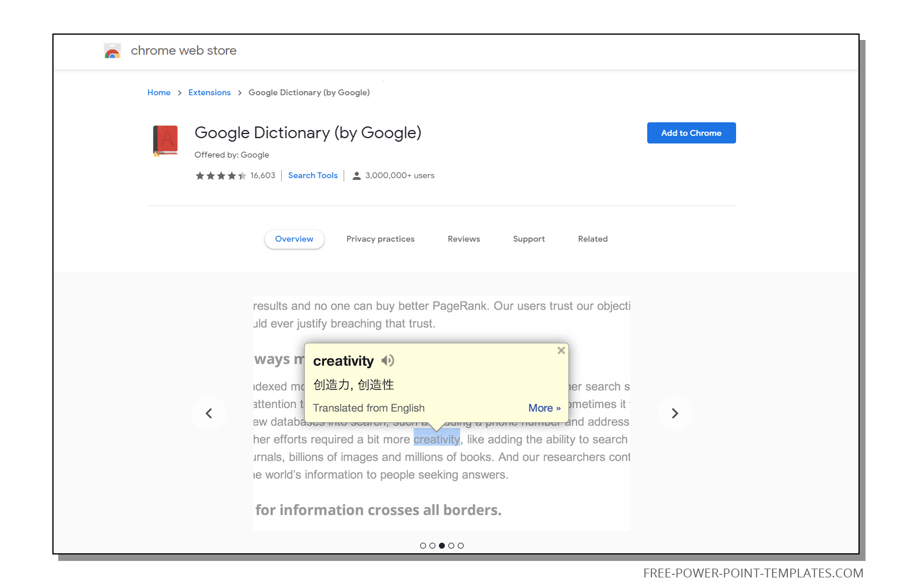Viewport: 912px width, 588px height.
Task: Select the fourth carousel dot
Action: (451, 546)
